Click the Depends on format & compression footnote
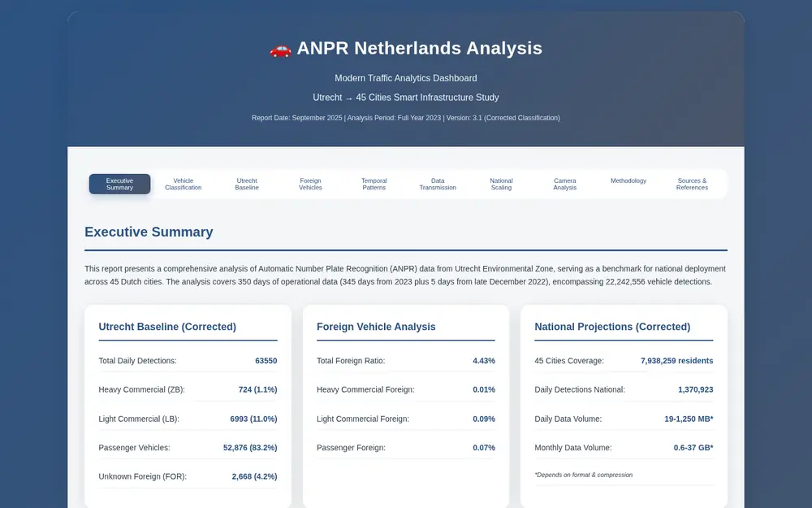The width and height of the screenshot is (812, 508). [584, 475]
